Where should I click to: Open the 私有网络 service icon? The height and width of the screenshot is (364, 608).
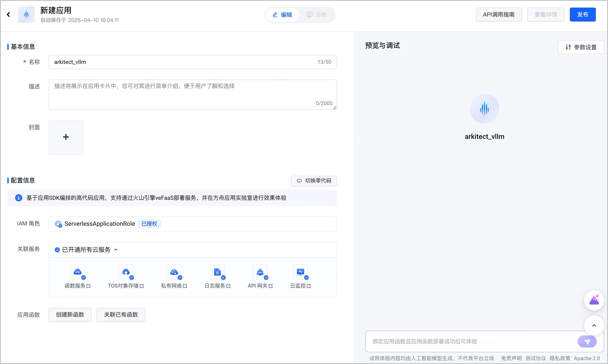(x=174, y=272)
